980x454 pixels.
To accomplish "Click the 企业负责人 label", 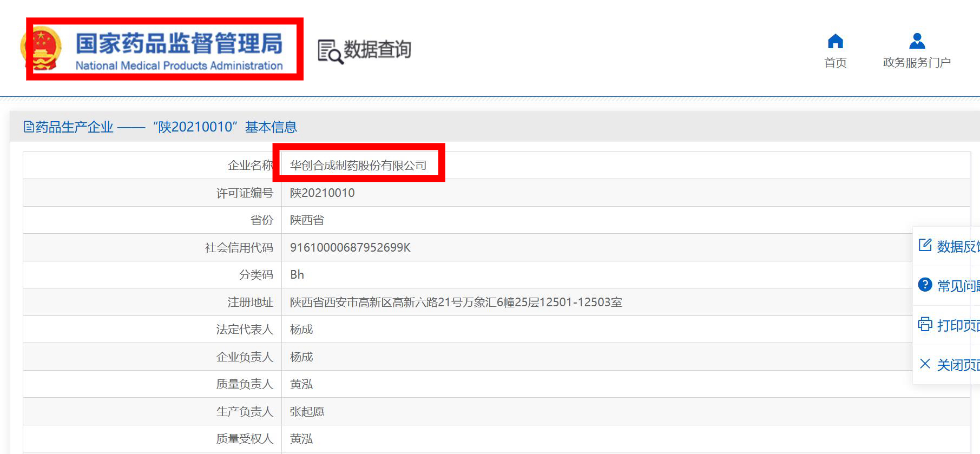I will [245, 357].
